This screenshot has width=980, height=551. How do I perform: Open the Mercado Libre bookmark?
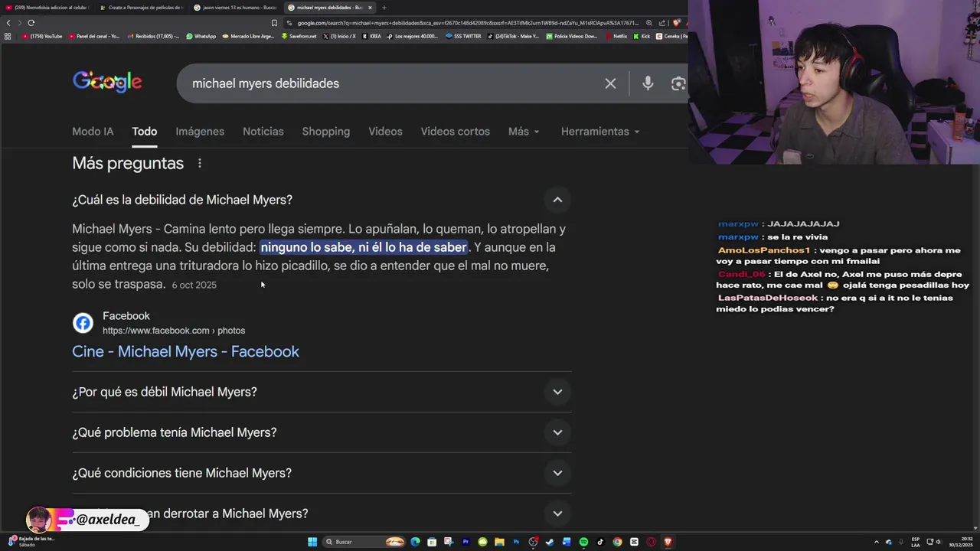248,36
